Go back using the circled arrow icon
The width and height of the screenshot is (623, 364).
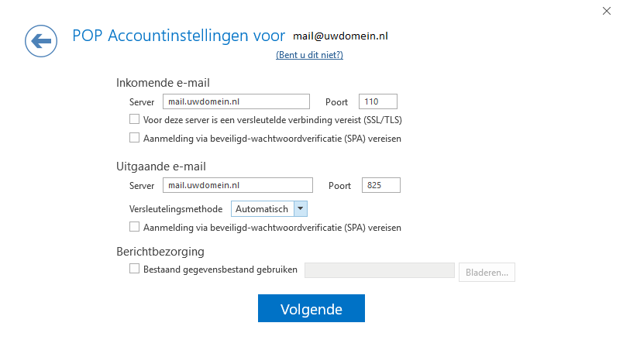[x=41, y=41]
